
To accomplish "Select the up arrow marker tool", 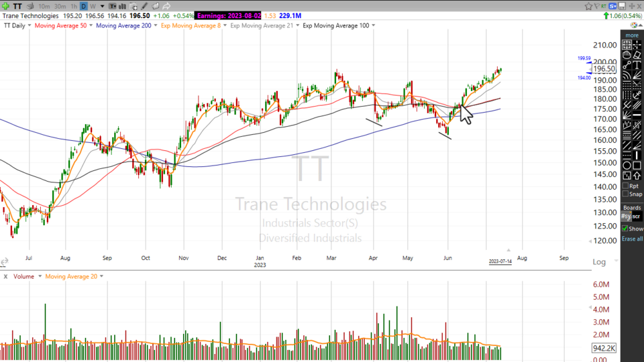I will point(637,176).
